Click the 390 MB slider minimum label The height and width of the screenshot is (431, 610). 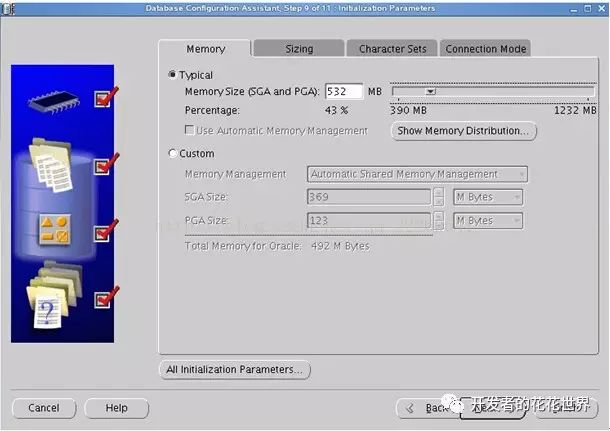click(408, 110)
